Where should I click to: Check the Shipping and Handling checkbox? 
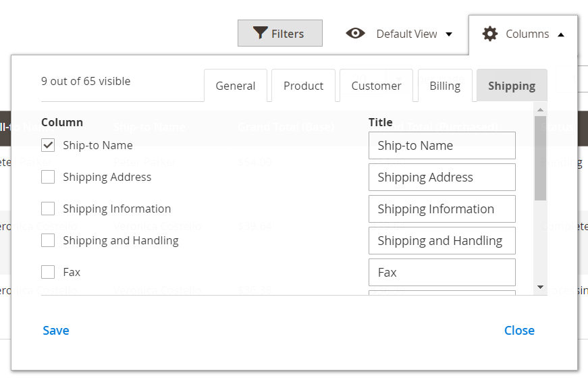[x=48, y=240]
